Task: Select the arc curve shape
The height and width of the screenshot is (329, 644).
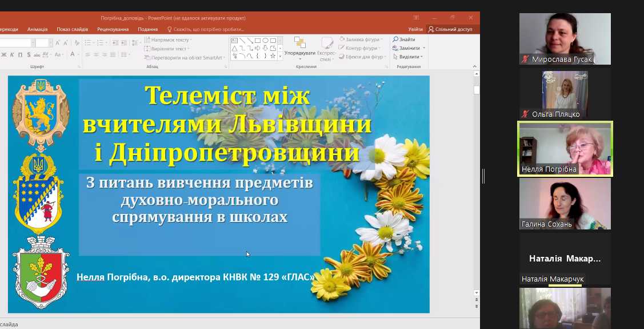Action: click(242, 56)
